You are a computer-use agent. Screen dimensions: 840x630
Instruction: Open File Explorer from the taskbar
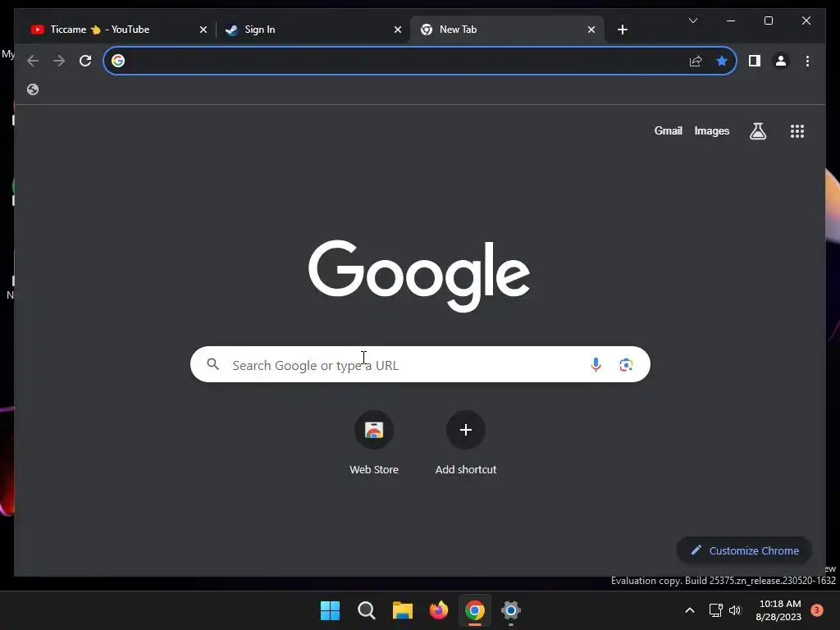[402, 610]
